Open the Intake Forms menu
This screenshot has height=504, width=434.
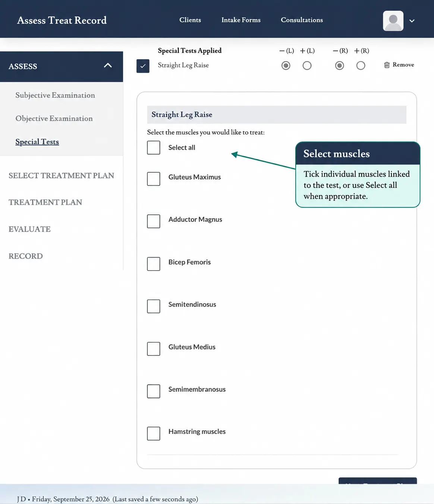(x=241, y=20)
